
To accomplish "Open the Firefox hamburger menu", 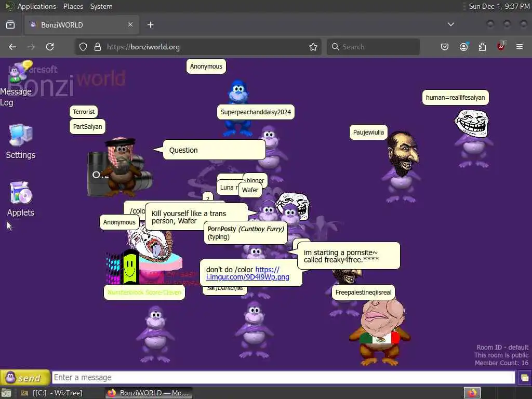I will pos(520,47).
